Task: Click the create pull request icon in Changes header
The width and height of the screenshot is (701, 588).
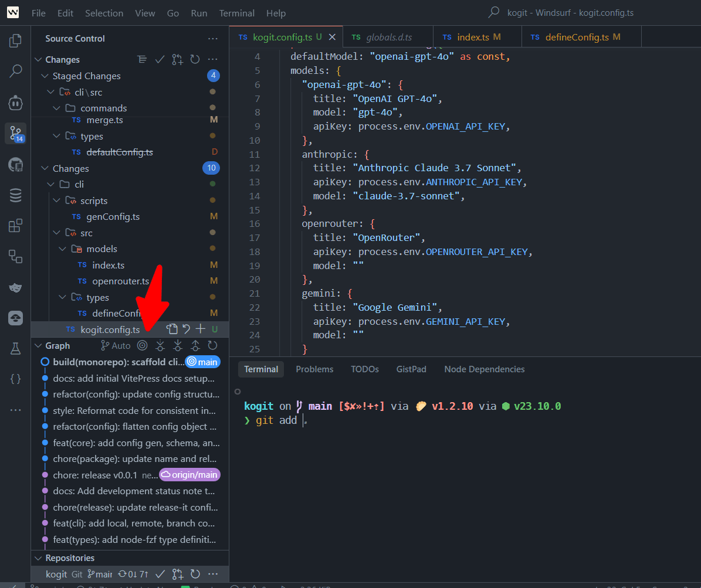Action: click(x=178, y=59)
